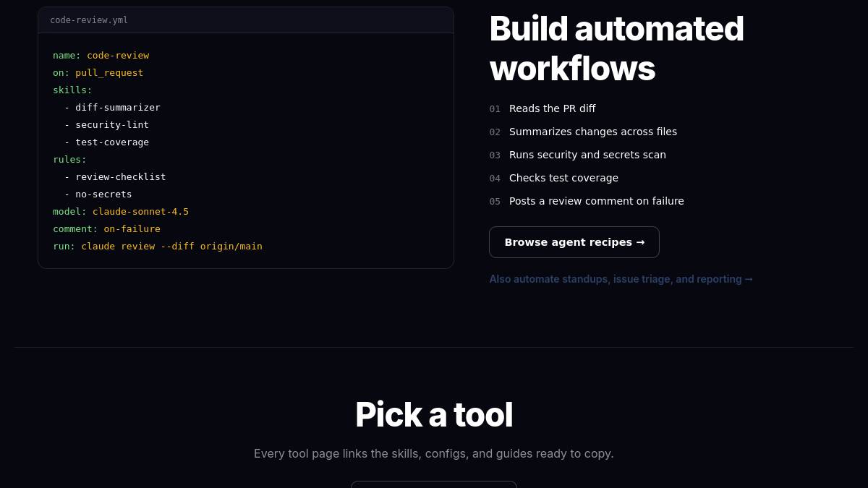Click the 'name: code-review' code line

[x=101, y=56]
